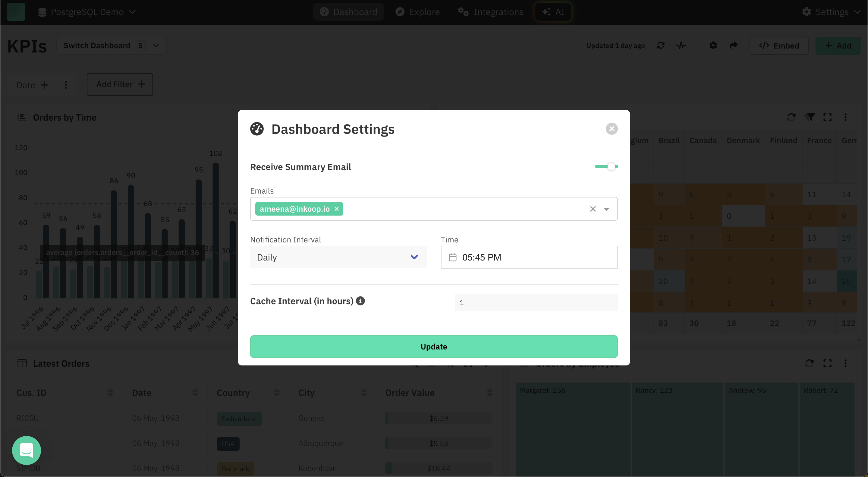Sort the Latest Orders table by Country
The image size is (868, 477).
click(276, 393)
